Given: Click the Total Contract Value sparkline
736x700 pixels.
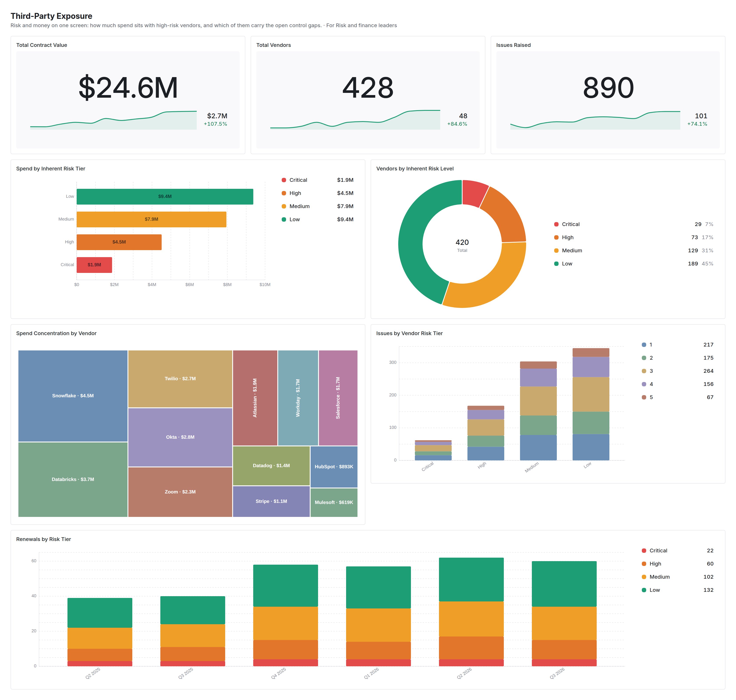Looking at the screenshot, I should pos(113,120).
